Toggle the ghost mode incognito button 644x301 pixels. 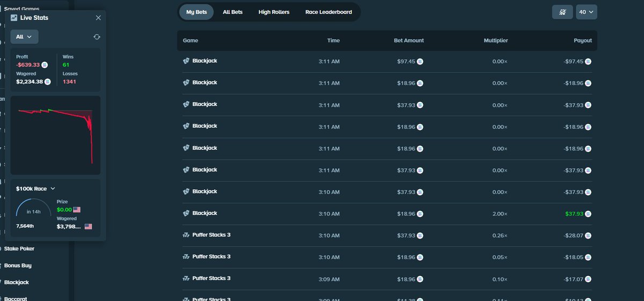click(562, 12)
